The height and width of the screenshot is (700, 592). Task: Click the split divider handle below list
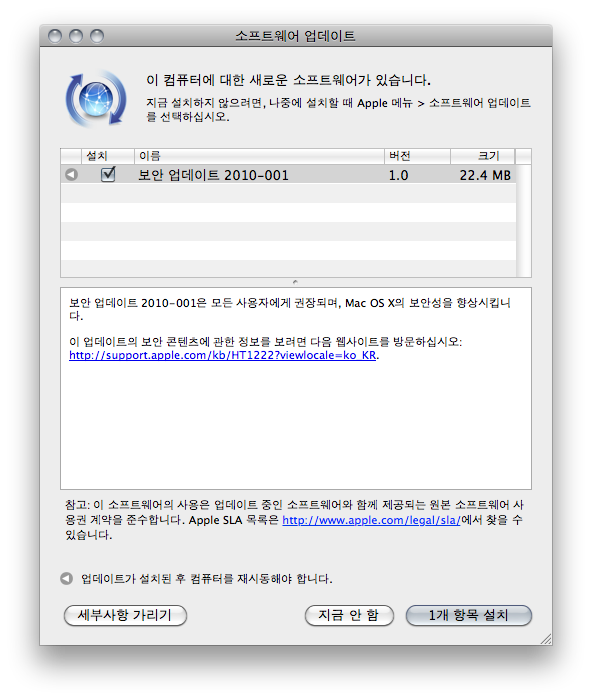point(295,282)
